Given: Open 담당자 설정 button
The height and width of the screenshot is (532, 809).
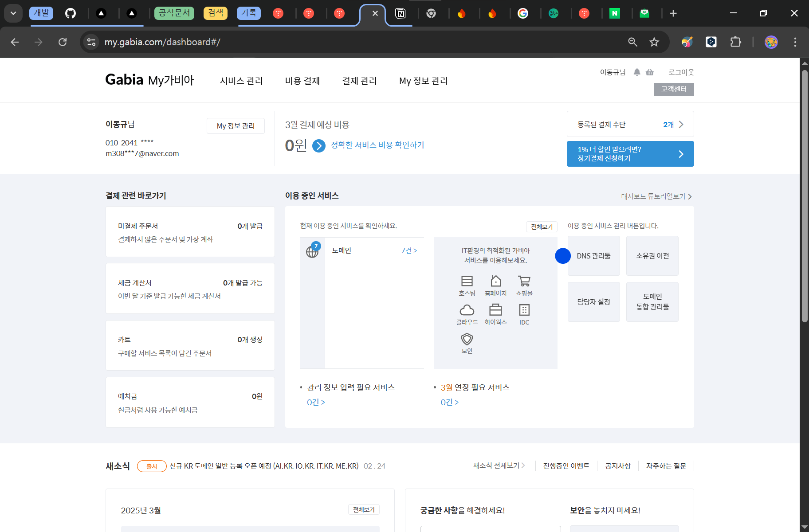Looking at the screenshot, I should (x=593, y=302).
